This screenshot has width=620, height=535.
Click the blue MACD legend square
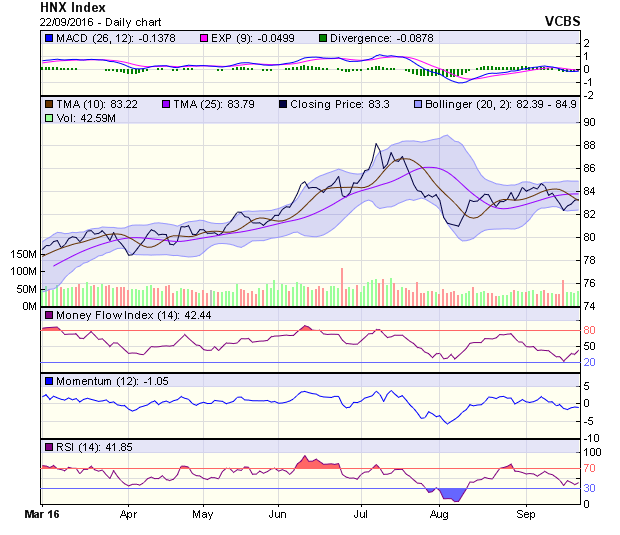click(x=49, y=38)
